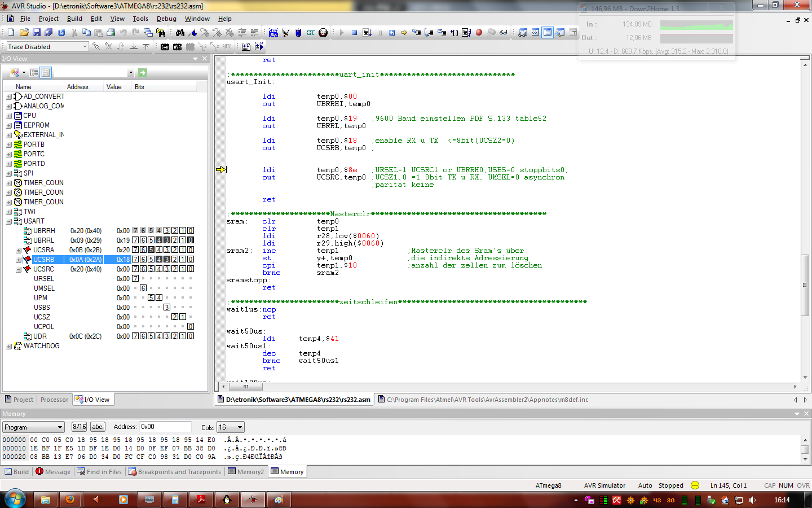Click the Windows Start button
The width and height of the screenshot is (812, 508).
(x=15, y=499)
